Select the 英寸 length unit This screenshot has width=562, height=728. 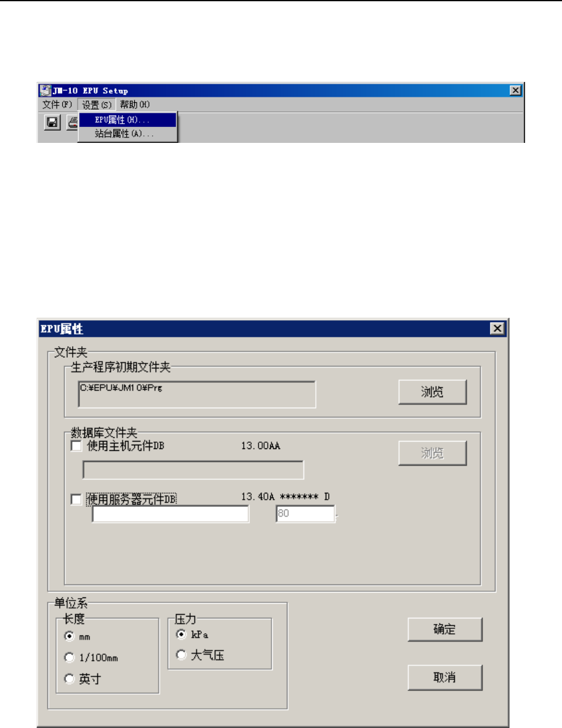click(x=69, y=679)
